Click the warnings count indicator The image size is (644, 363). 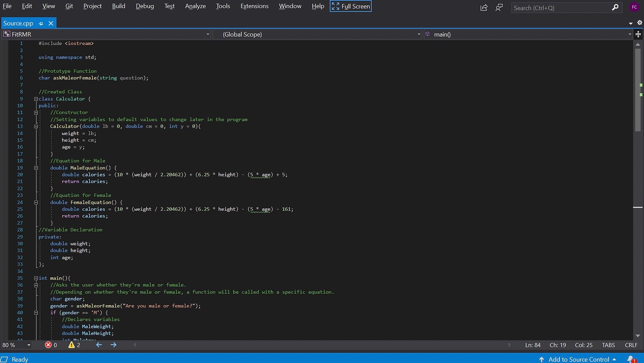pos(74,345)
